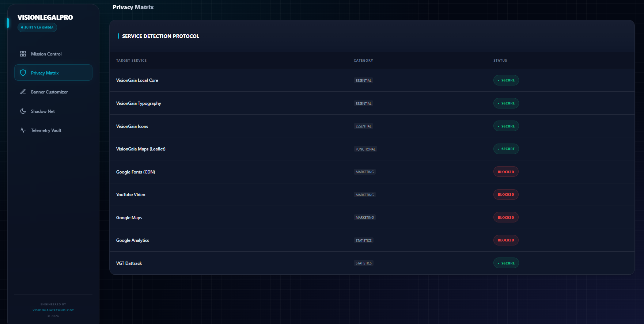Click MARKETING tag of Google Fonts (CDN)
The width and height of the screenshot is (644, 324).
coord(365,172)
